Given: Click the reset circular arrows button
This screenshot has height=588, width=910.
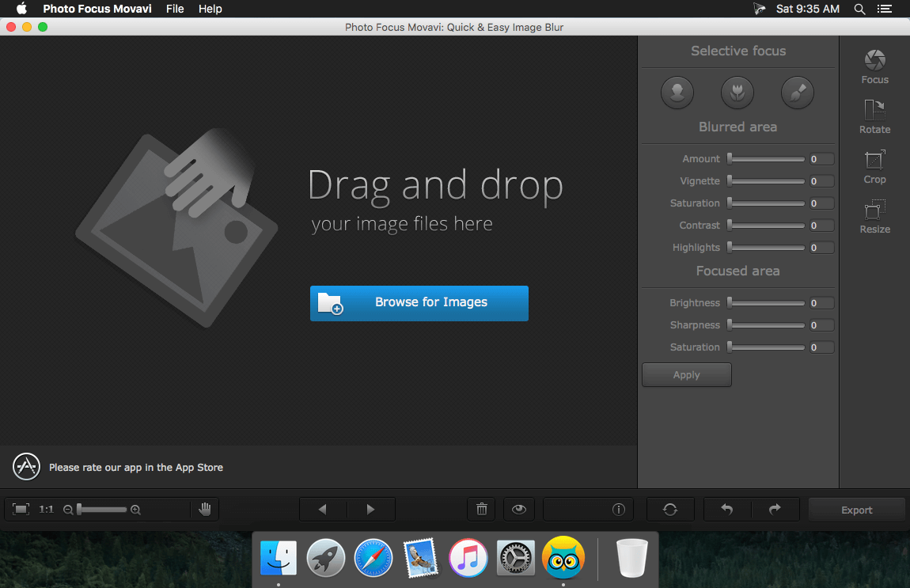Looking at the screenshot, I should (x=670, y=509).
